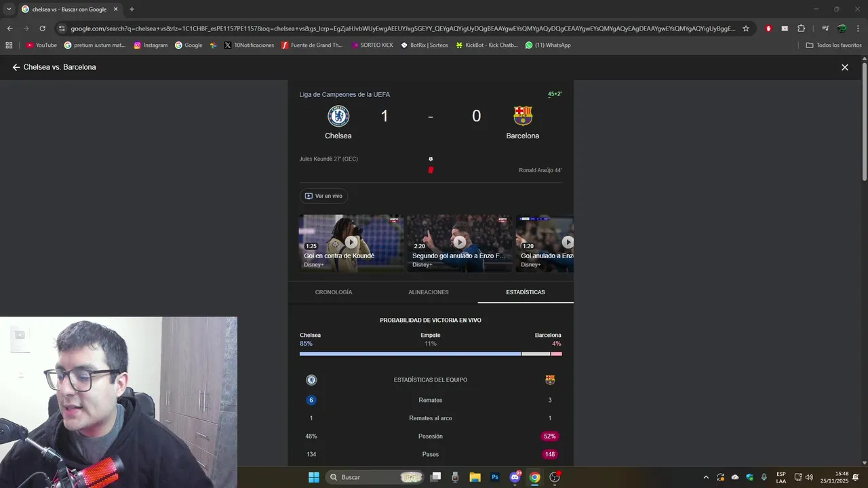This screenshot has height=488, width=868.
Task: Play the Segundo gol anulado a Enzo video
Action: (459, 243)
